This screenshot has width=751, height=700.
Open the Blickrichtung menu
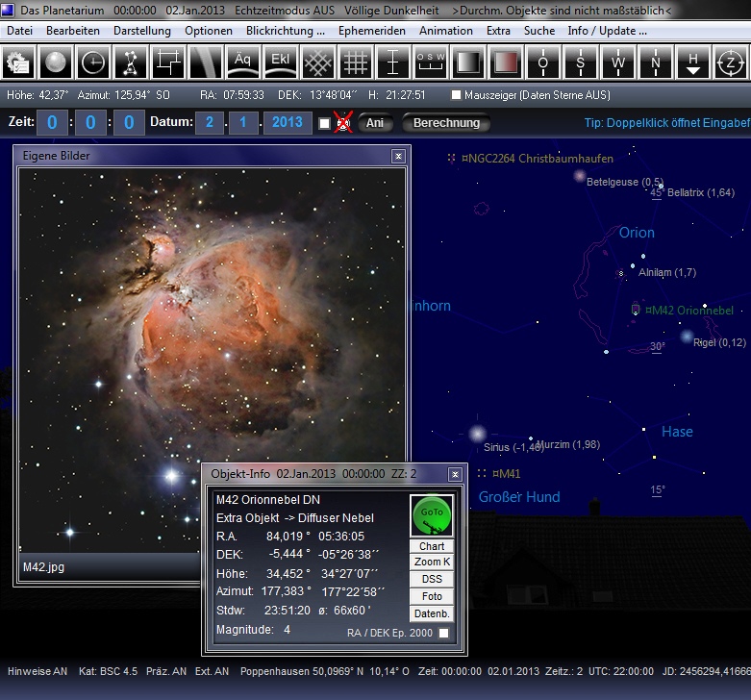285,31
